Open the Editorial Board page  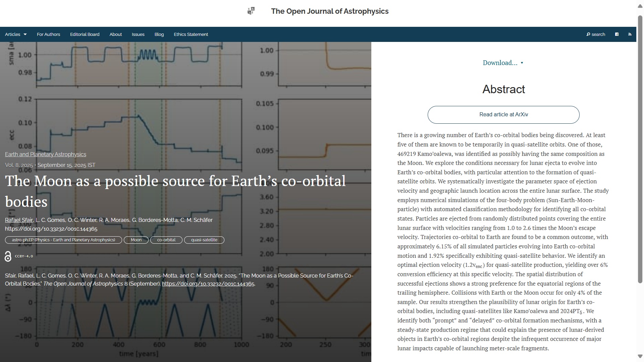85,34
